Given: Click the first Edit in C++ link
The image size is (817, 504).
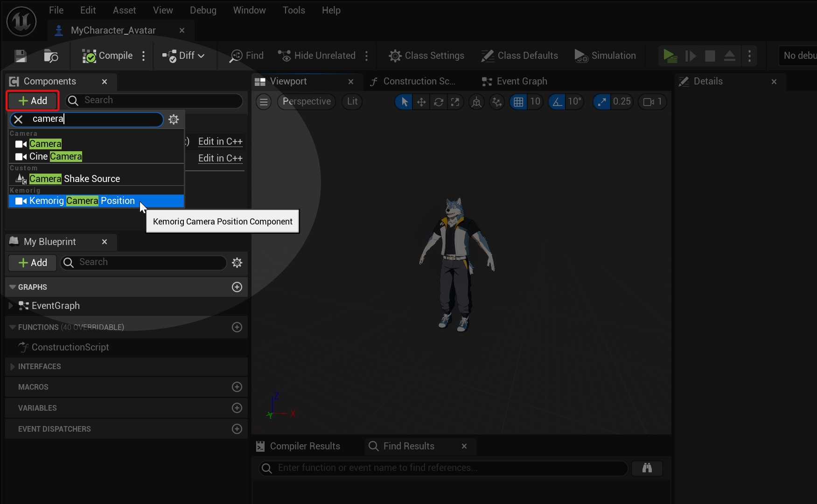Looking at the screenshot, I should [220, 141].
